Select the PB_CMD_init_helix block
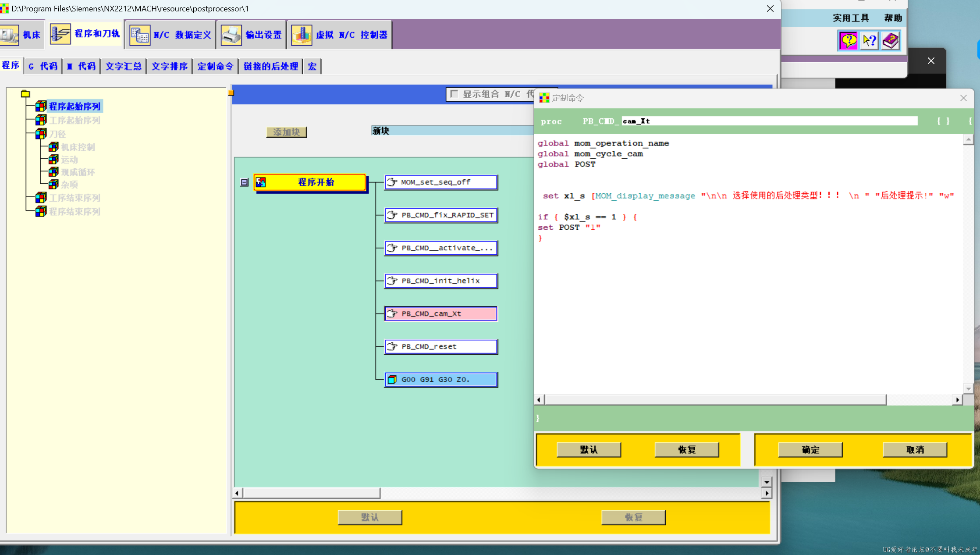980x555 pixels. [x=441, y=281]
